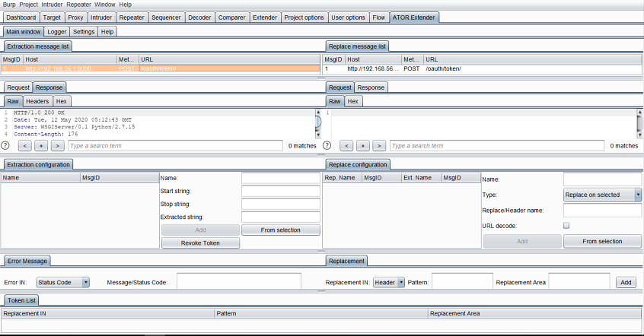
Task: Open the Intruder tab
Action: pyautogui.click(x=101, y=17)
